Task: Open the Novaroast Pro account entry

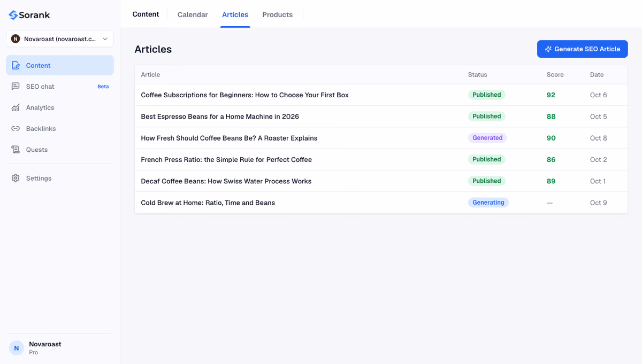Action: pyautogui.click(x=60, y=348)
